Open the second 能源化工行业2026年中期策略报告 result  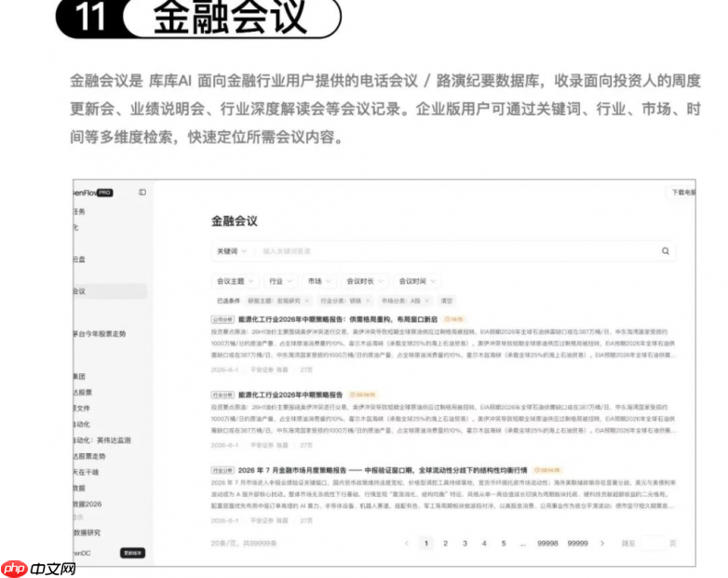point(290,395)
